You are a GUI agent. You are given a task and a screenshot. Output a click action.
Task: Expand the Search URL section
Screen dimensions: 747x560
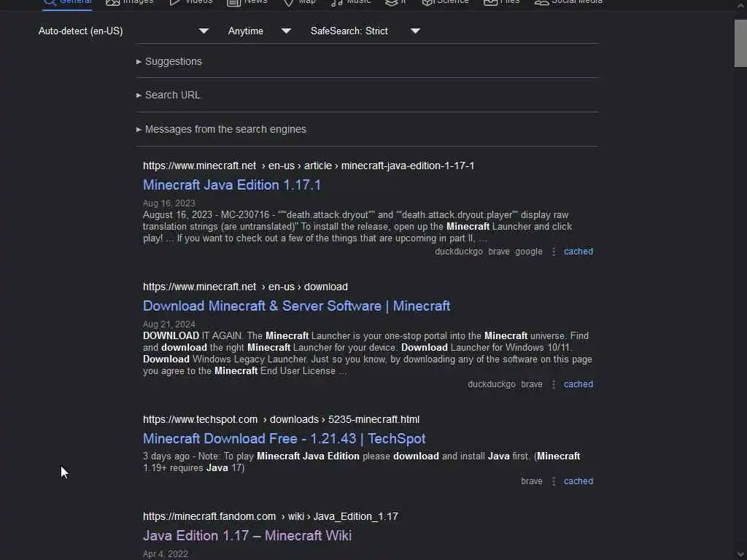coord(169,95)
